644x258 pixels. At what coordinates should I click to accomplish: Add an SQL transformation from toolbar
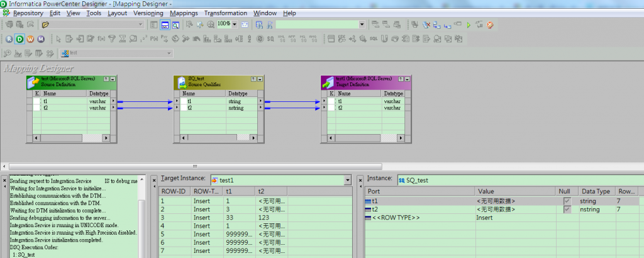374,39
